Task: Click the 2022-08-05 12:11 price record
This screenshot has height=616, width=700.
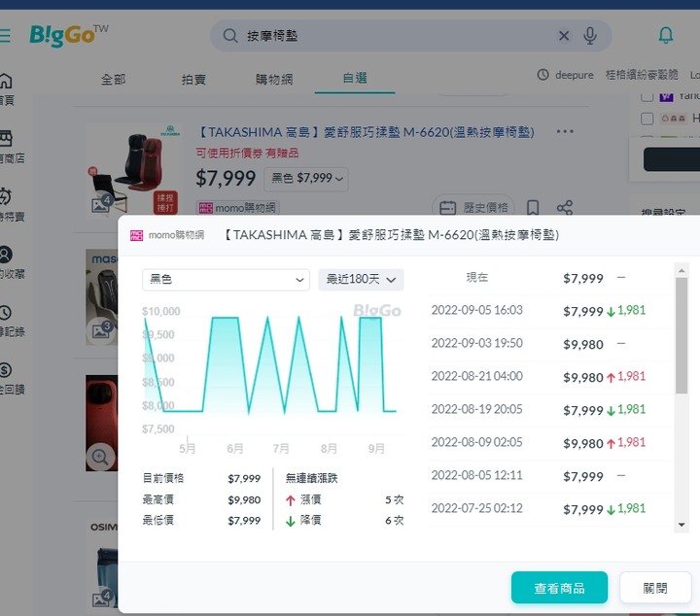Action: click(550, 476)
